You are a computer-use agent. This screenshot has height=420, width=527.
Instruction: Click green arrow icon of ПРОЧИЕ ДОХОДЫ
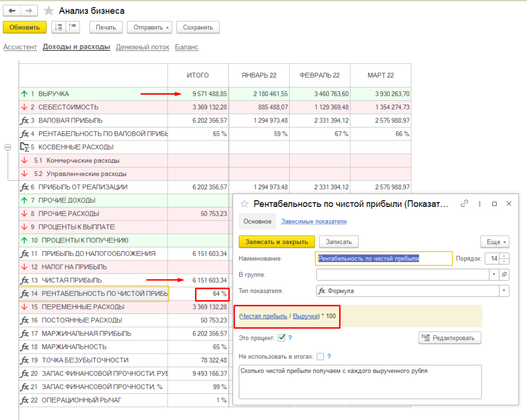pos(24,200)
